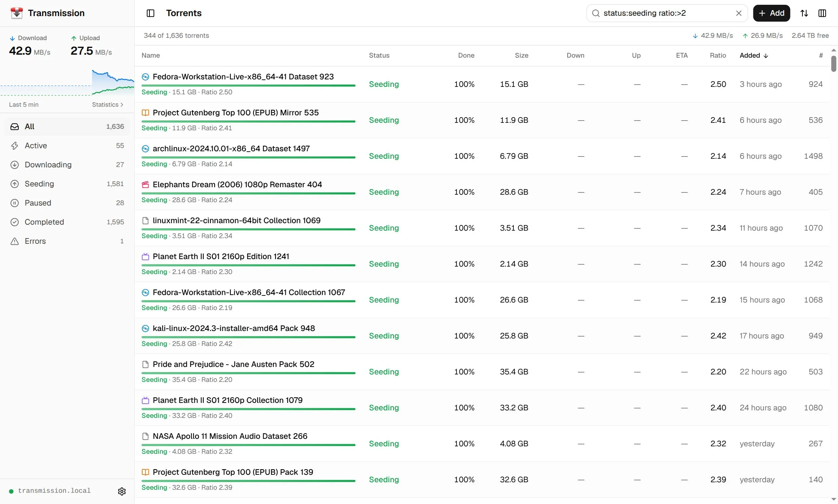Viewport: 838px width, 504px height.
Task: Click book icon of Gutenberg Pack 139
Action: point(145,472)
